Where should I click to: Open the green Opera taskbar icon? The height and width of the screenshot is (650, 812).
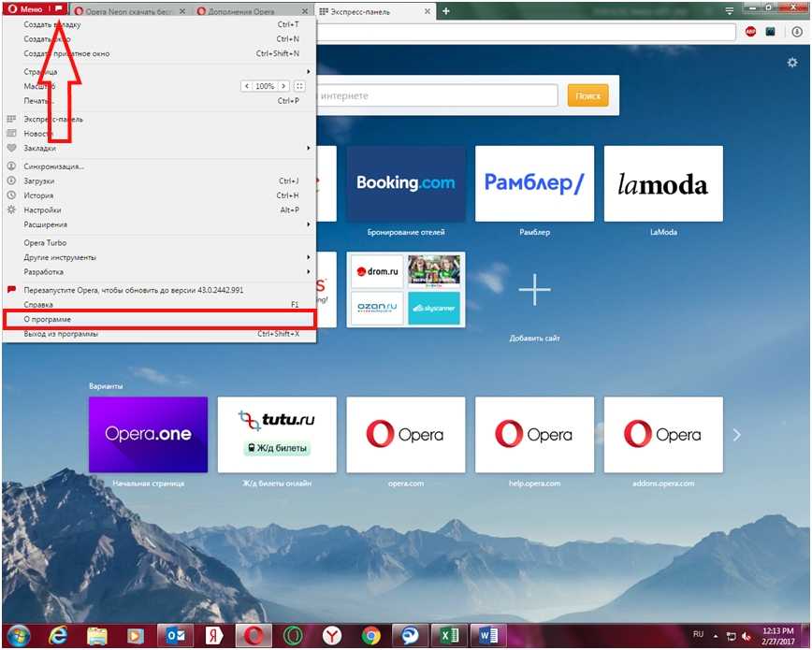293,635
